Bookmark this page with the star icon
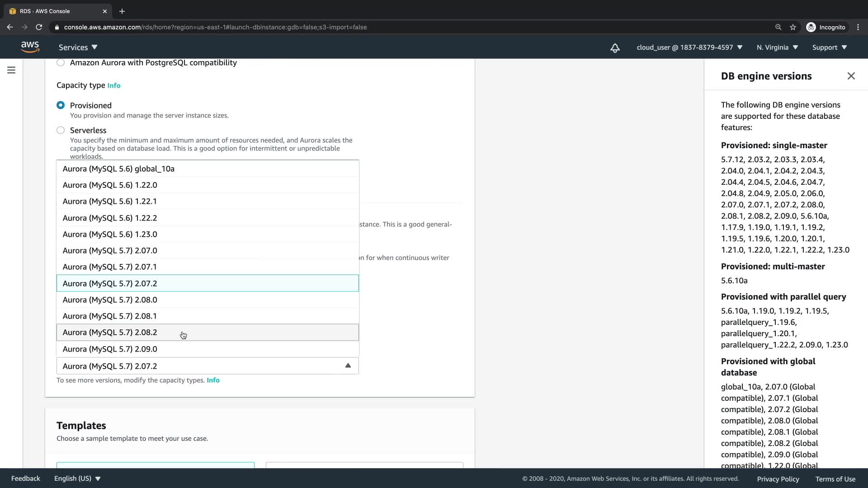The width and height of the screenshot is (868, 488). coord(793,27)
